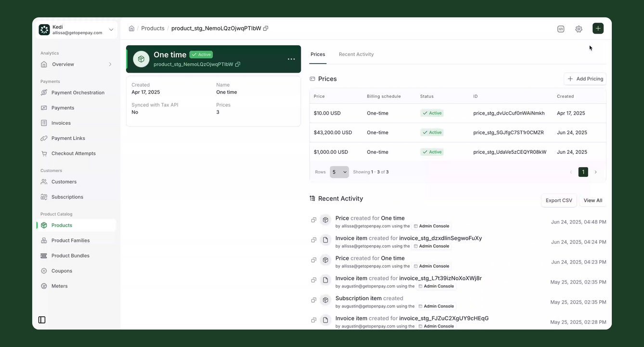Viewport: 644px width, 347px height.
Task: Open the Rows per page dropdown
Action: tap(339, 172)
